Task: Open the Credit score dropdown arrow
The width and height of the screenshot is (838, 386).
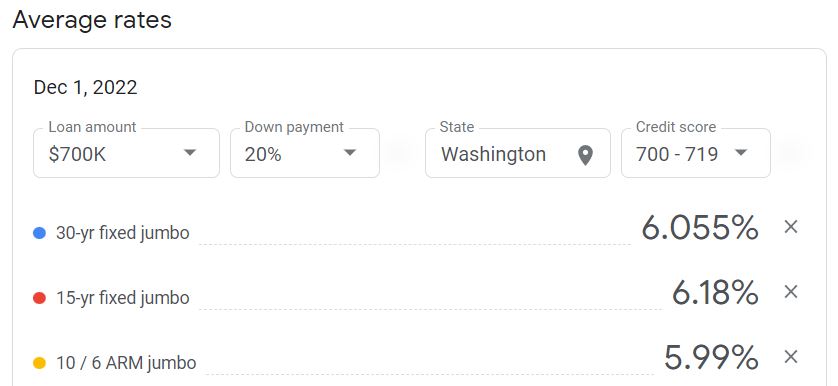Action: click(741, 152)
